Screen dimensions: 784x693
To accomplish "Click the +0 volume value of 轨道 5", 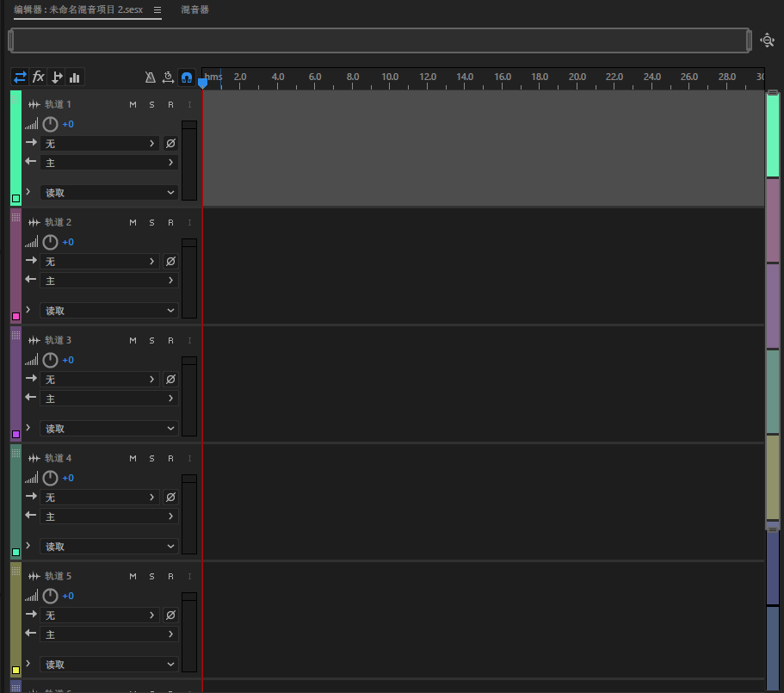I will click(x=68, y=596).
